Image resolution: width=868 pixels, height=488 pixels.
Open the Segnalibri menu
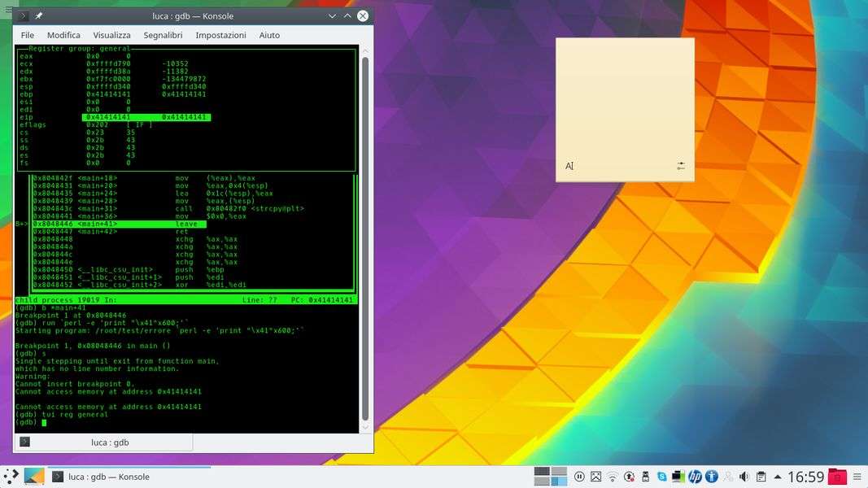point(163,35)
